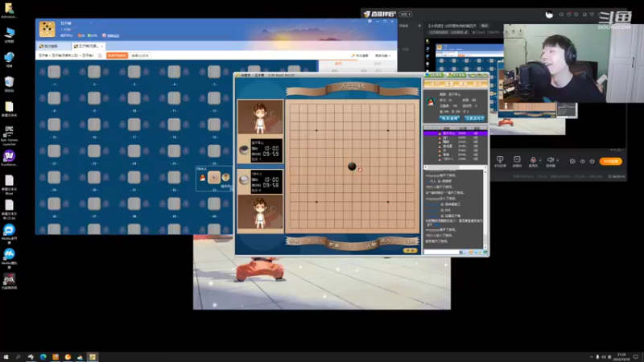
Task: Open the Gomoku game taskbar icon
Action: (93, 357)
